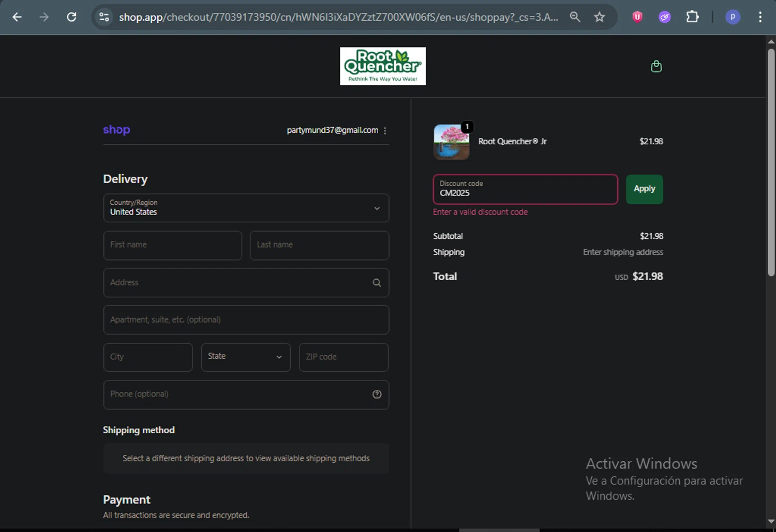Image resolution: width=776 pixels, height=532 pixels.
Task: Reload the checkout page
Action: (71, 17)
